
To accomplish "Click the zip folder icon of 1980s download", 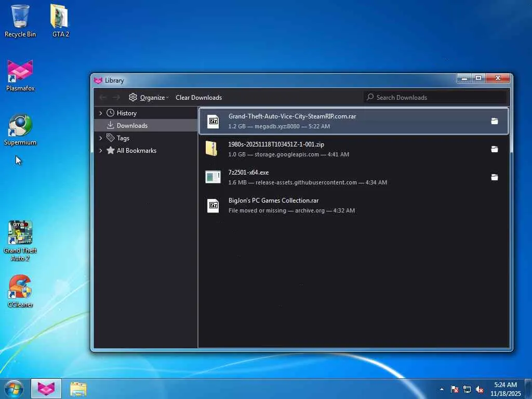I will pyautogui.click(x=211, y=149).
